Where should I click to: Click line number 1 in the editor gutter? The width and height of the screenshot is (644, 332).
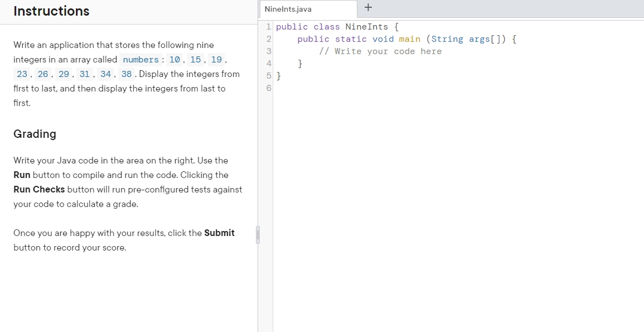268,26
